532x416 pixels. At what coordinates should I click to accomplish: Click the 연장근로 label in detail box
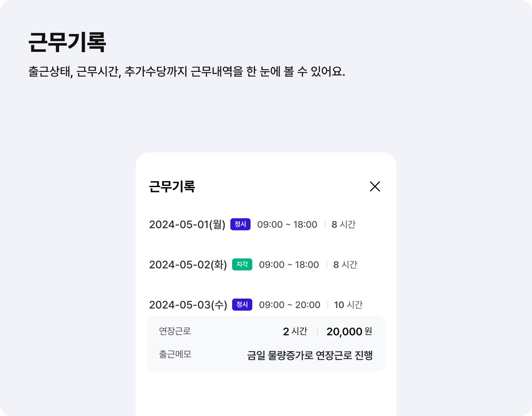pos(175,332)
